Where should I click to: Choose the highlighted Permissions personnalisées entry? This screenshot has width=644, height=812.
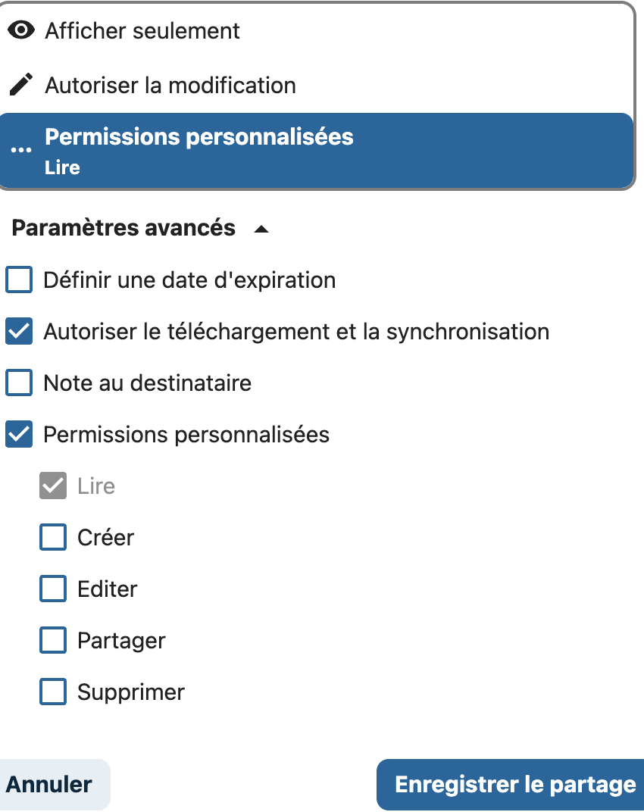tap(317, 151)
